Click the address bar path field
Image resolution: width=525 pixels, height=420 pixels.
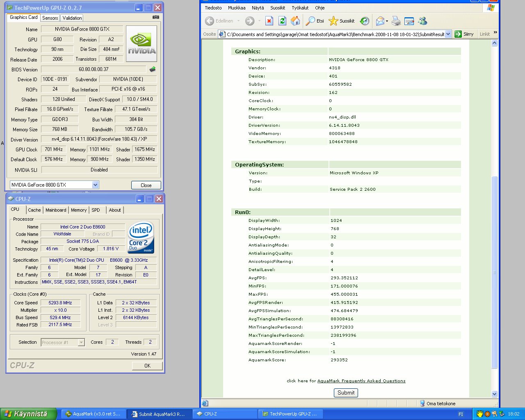(335, 34)
